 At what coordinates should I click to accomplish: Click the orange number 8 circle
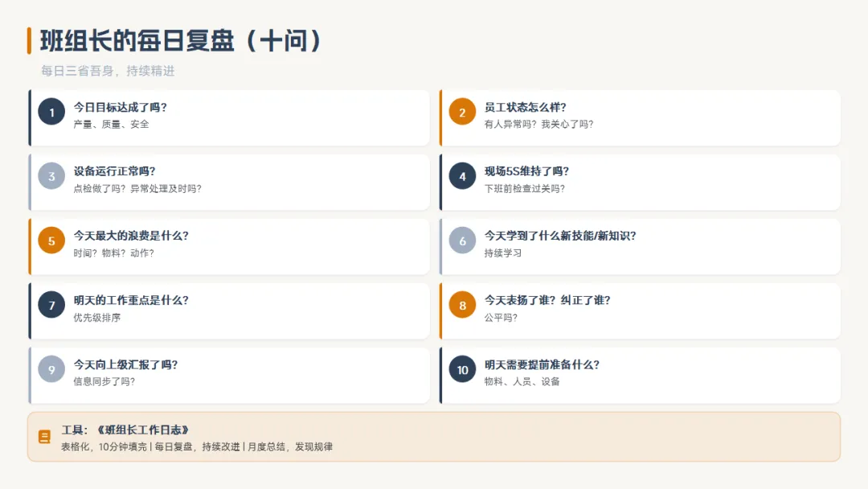click(x=462, y=306)
